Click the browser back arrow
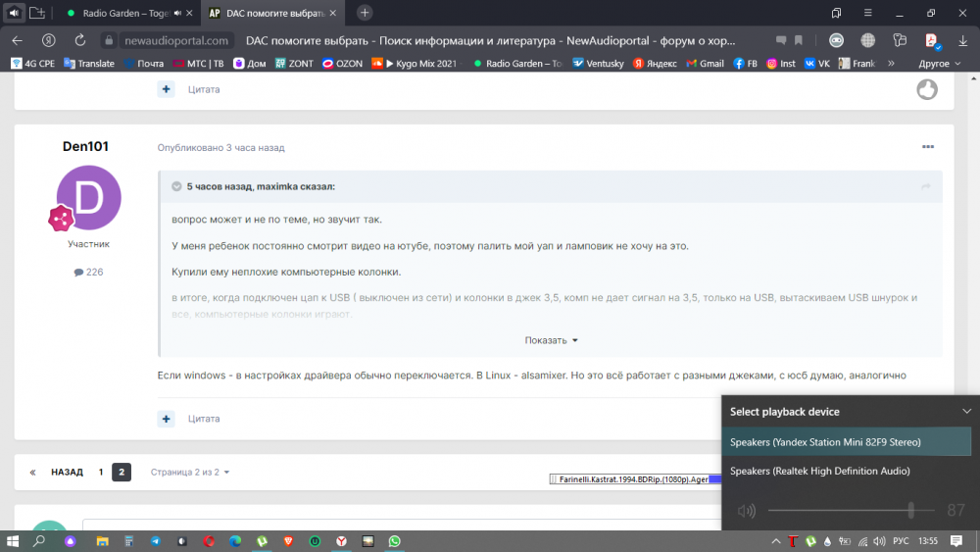Viewport: 980px width, 552px height. click(x=17, y=41)
